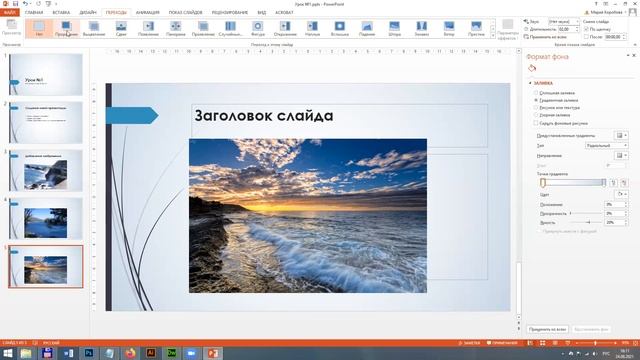This screenshot has width=640, height=360.
Task: Switch to the 'ВСТАВКА' tab
Action: pyautogui.click(x=61, y=12)
